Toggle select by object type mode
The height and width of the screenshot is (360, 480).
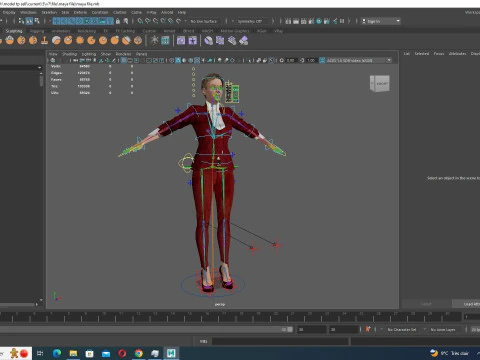click(29, 21)
